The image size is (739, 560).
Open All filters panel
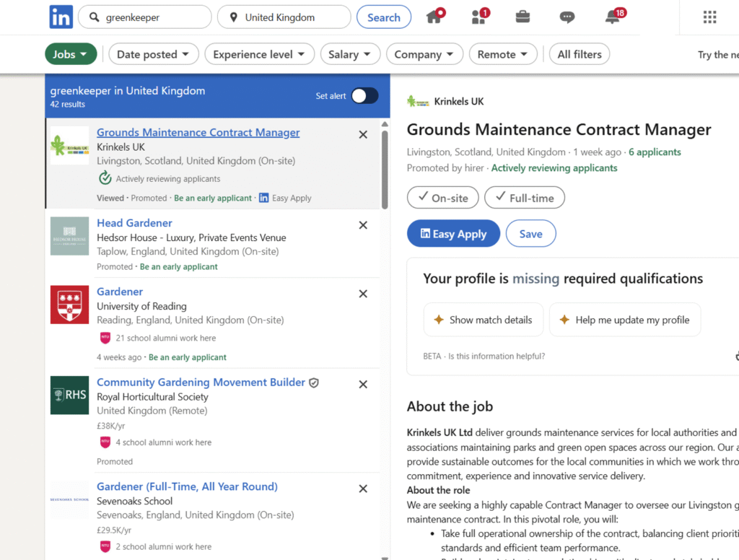(x=579, y=54)
